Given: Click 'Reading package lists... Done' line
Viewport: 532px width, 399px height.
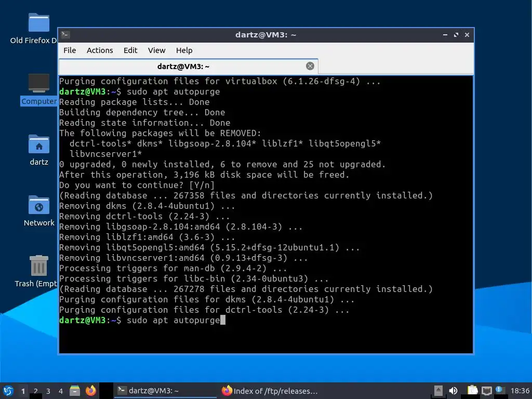Looking at the screenshot, I should pos(135,102).
